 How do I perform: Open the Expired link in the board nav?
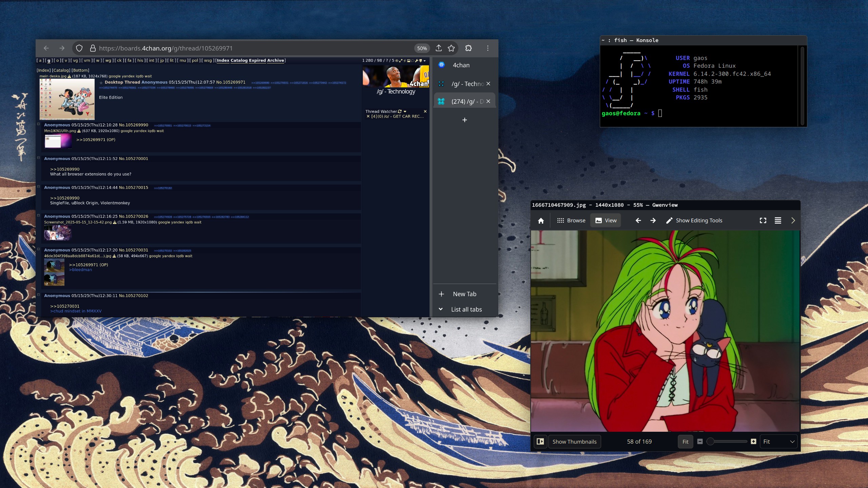coord(257,60)
